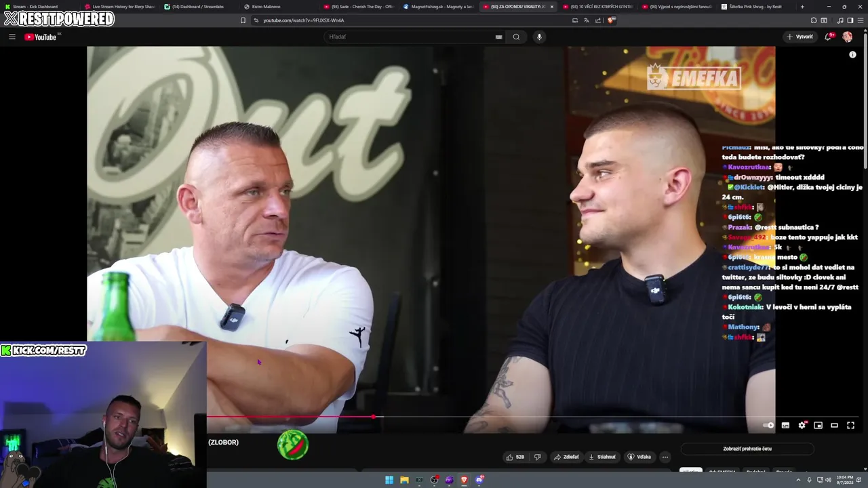Switch to the Bistro Malinovo tab

pos(278,7)
